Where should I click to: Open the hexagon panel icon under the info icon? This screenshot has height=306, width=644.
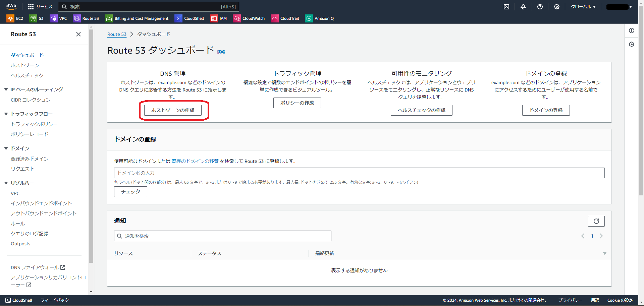(x=632, y=44)
